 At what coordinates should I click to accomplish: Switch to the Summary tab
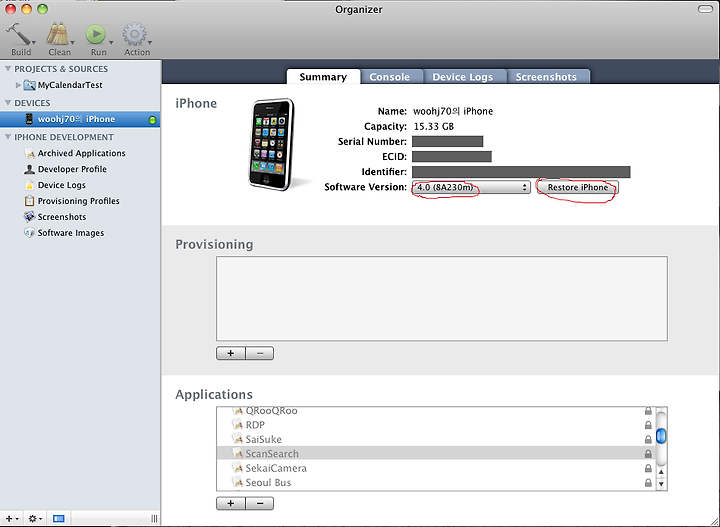click(x=323, y=77)
